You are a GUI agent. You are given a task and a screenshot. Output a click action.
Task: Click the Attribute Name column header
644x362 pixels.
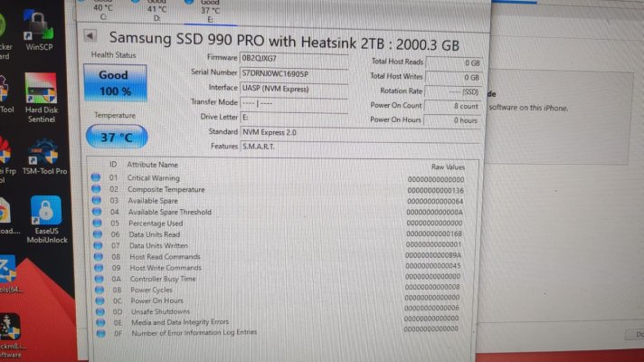pyautogui.click(x=152, y=165)
